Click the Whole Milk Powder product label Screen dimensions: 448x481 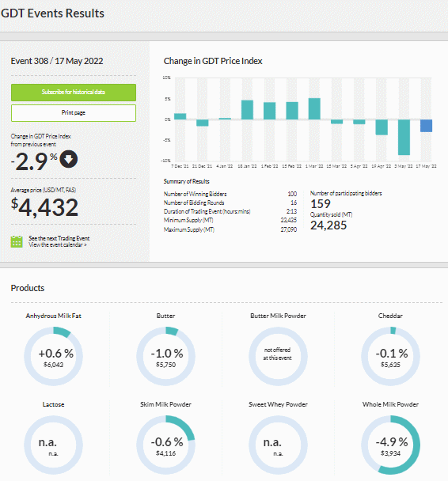pos(390,404)
